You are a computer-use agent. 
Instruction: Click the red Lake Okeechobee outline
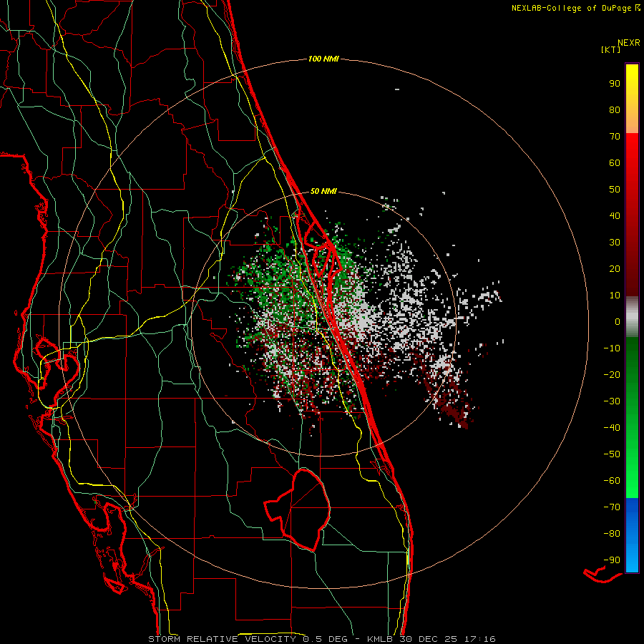point(299,509)
